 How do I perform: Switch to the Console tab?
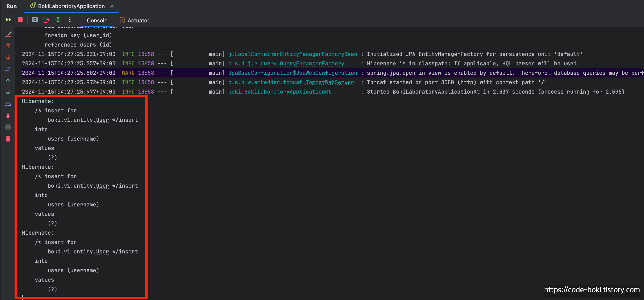click(97, 21)
